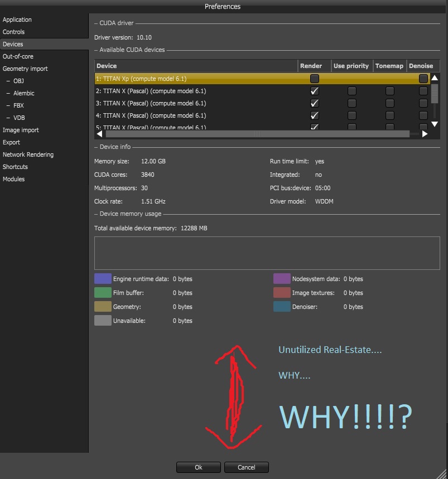Viewport: 448px width, 479px height.
Task: Click the horizontal scroll left arrow
Action: 99,134
